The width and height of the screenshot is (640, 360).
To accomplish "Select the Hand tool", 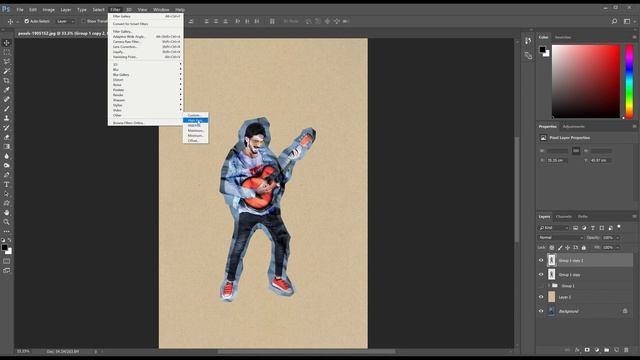I will point(7,213).
